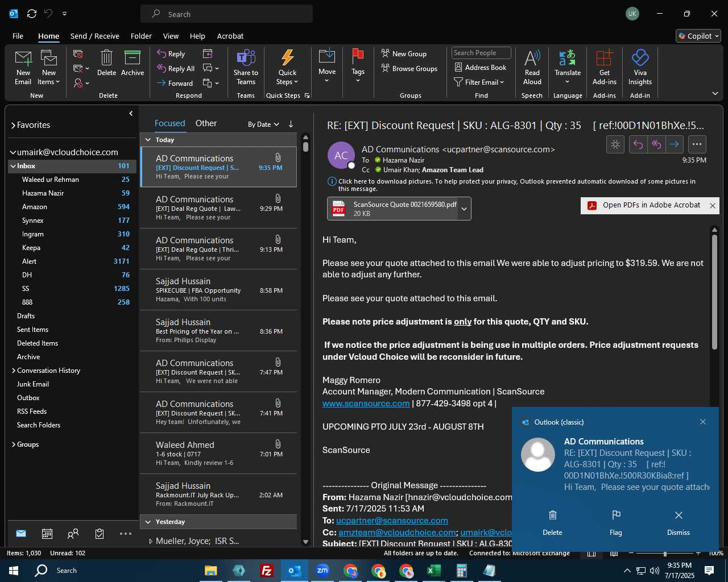The height and width of the screenshot is (582, 728).
Task: Click the top Search box in title bar
Action: click(x=226, y=14)
